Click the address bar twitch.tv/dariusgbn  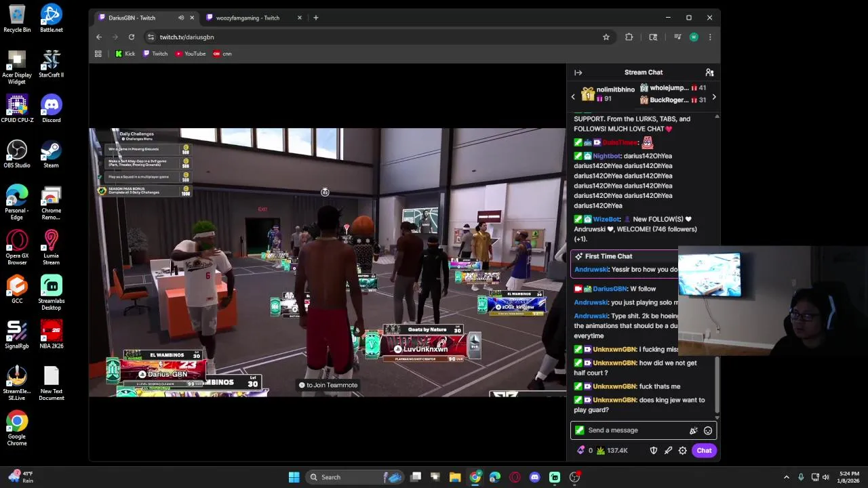(380, 37)
